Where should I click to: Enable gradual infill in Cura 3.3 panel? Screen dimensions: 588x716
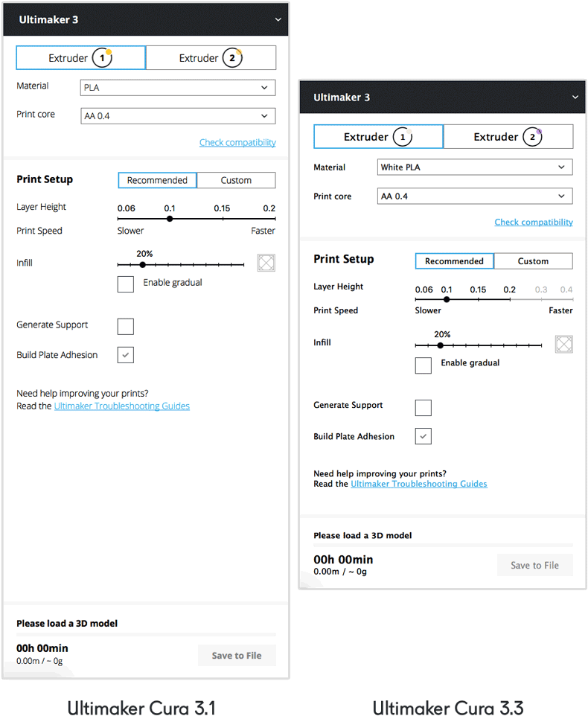coord(424,365)
